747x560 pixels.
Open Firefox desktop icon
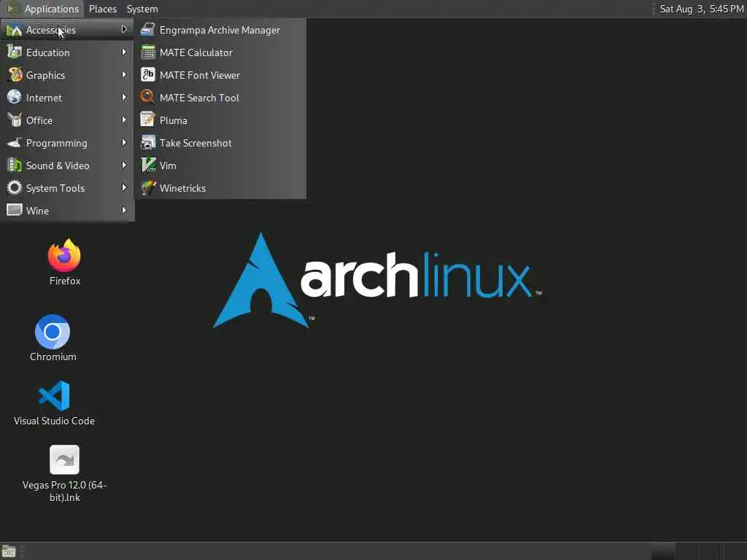click(64, 255)
